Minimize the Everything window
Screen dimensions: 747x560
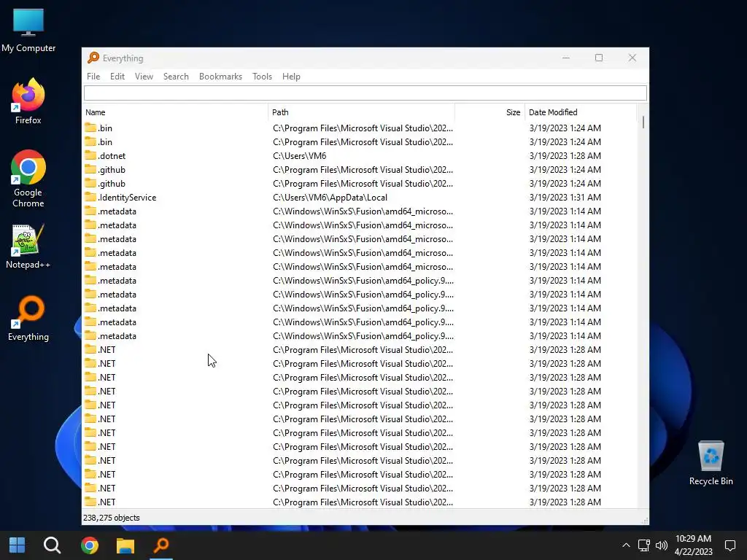(566, 58)
